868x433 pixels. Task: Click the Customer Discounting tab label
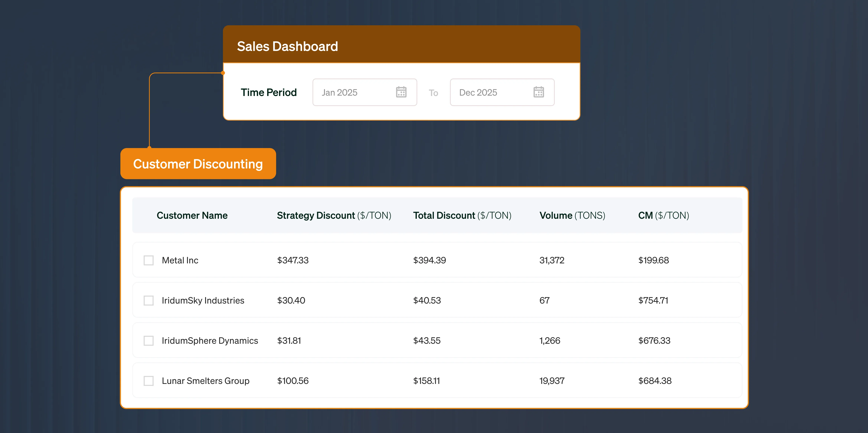click(198, 164)
